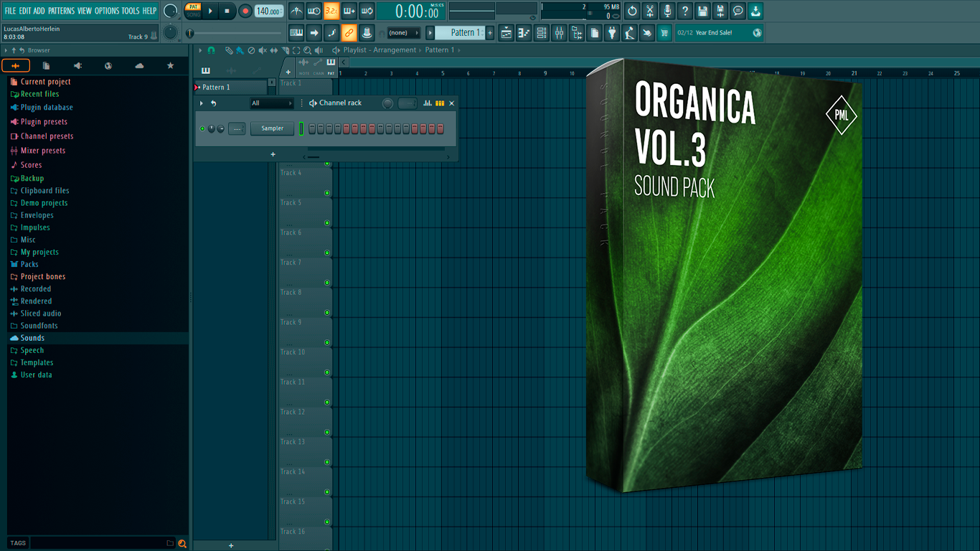980x551 pixels.
Task: Open the channel rack graph editor icon
Action: [428, 103]
